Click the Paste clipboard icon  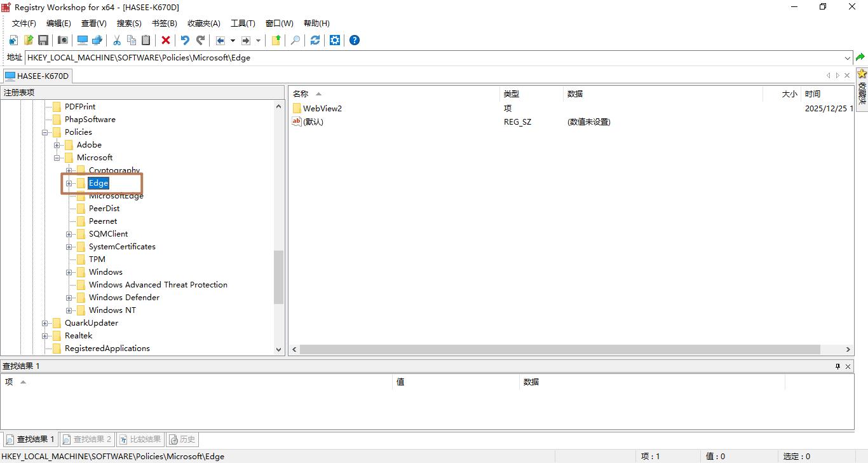(146, 40)
